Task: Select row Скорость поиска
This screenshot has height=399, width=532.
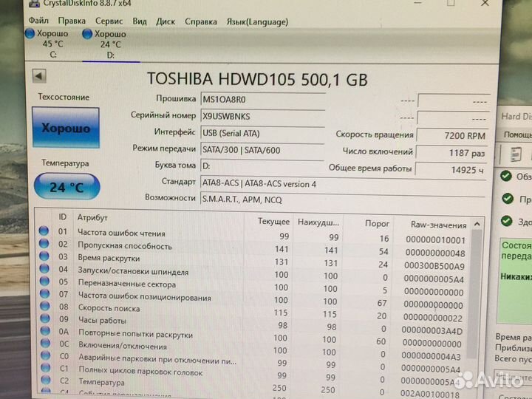Action: [x=253, y=311]
